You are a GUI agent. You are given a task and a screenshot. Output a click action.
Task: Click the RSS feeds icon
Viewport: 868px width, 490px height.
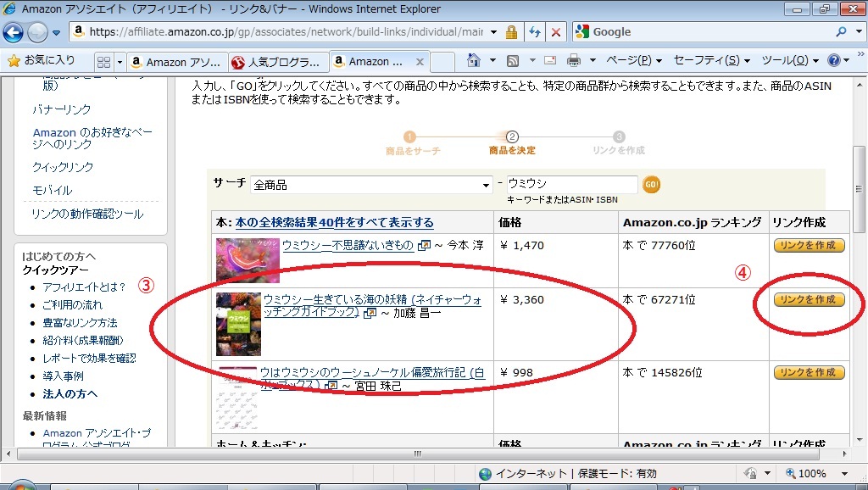pos(513,60)
